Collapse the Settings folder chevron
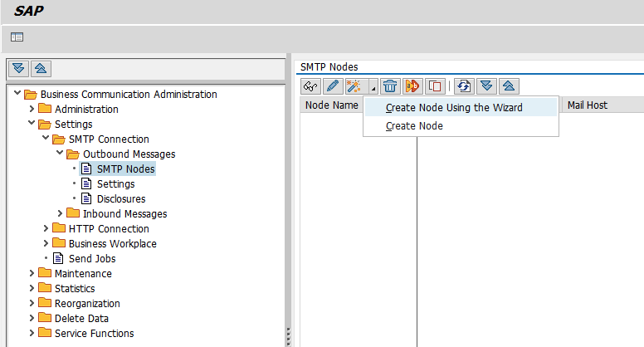 click(32, 123)
